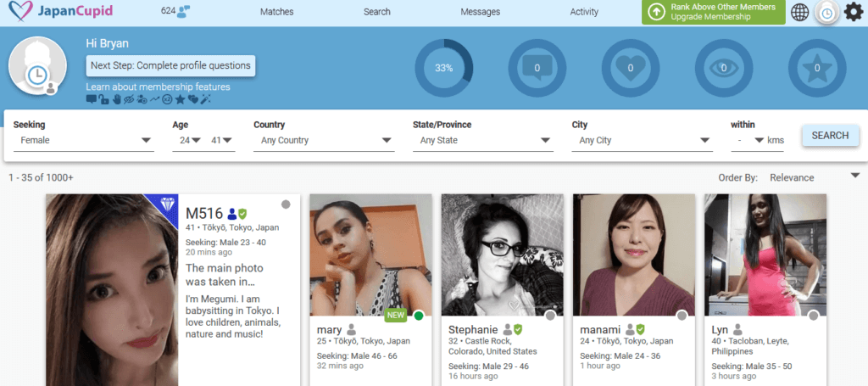This screenshot has height=386, width=868.
Task: Click "The main photo was taken in…" text
Action: [224, 275]
